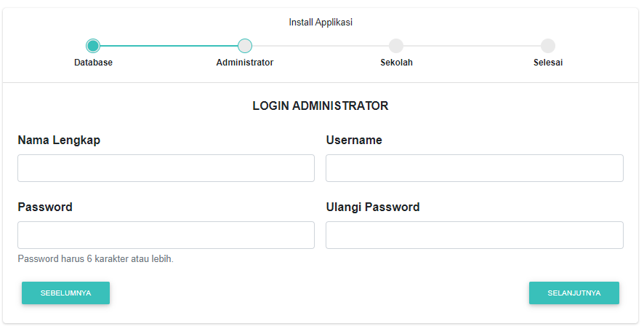Click into the Username text box
This screenshot has width=644, height=329.
474,168
